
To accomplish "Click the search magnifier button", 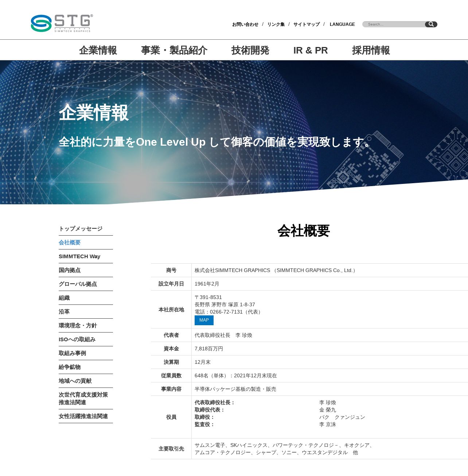I will point(431,24).
